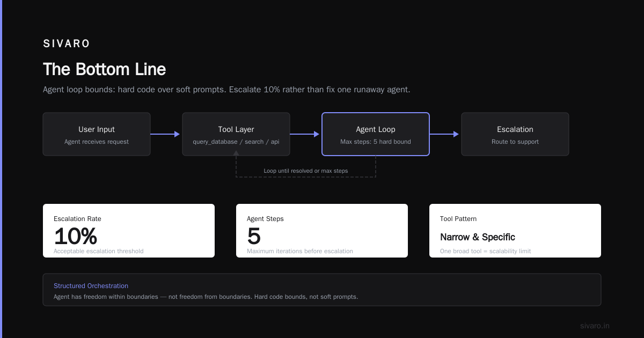Viewport: 644px width, 338px height.
Task: Open the sivaro.in link
Action: (595, 326)
